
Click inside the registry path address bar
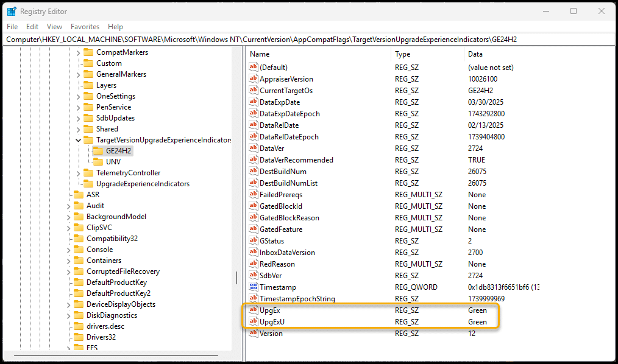(x=305, y=40)
